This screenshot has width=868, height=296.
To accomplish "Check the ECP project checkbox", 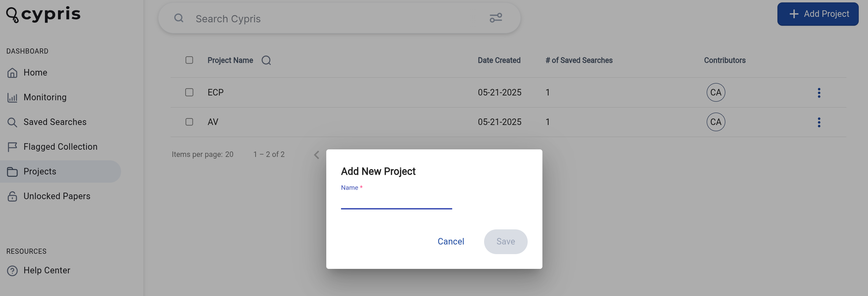I will tap(189, 92).
